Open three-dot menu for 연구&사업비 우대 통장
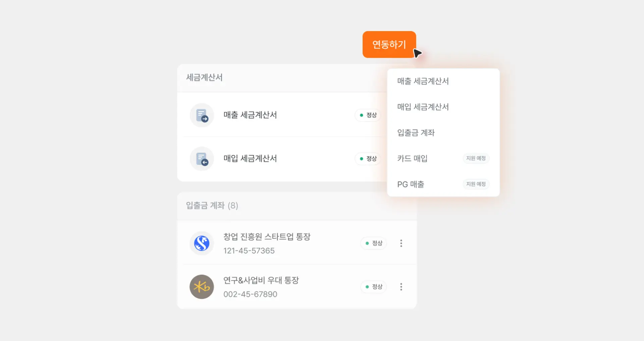 click(x=401, y=287)
